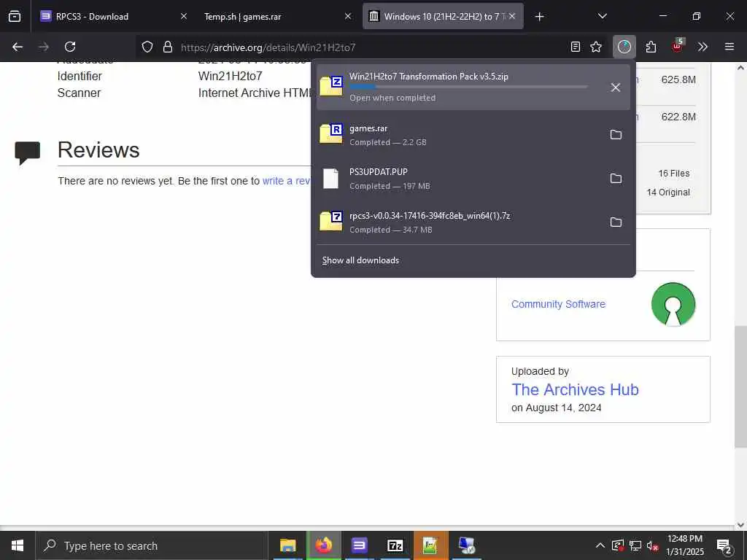Switch to RPCS3 - Download tab

pos(113,17)
